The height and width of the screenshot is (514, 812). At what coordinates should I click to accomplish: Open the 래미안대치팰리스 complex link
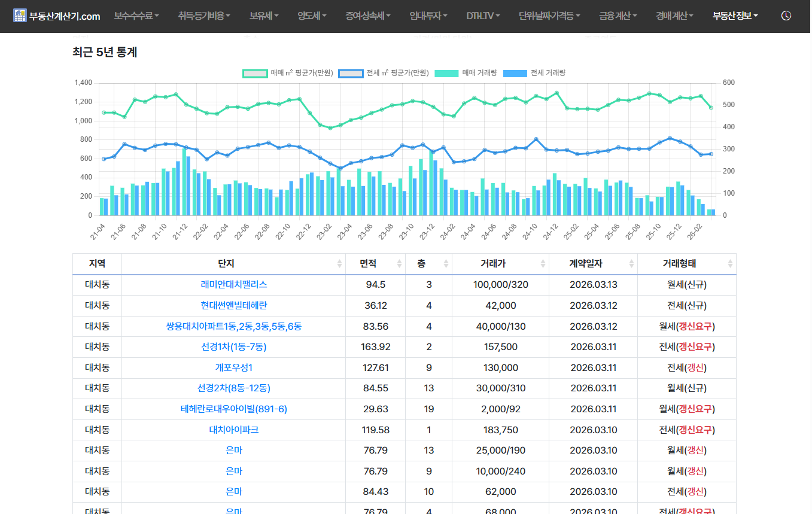coord(233,285)
